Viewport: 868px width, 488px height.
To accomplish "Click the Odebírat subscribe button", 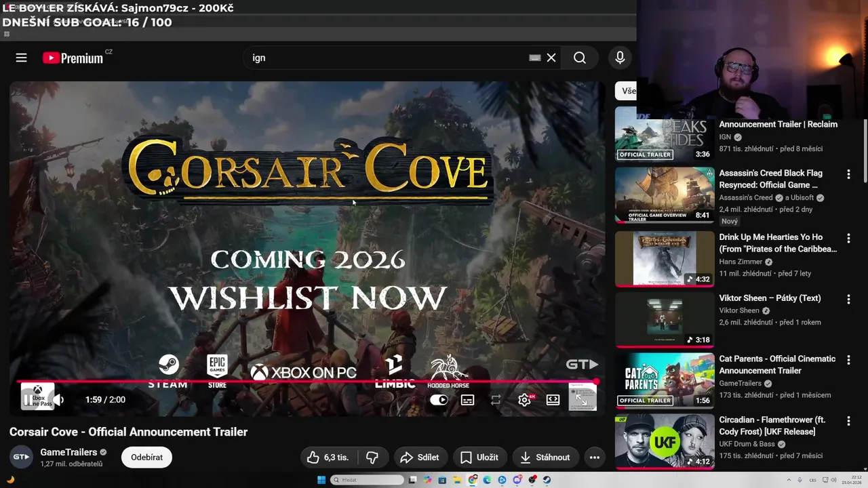I will (x=146, y=457).
